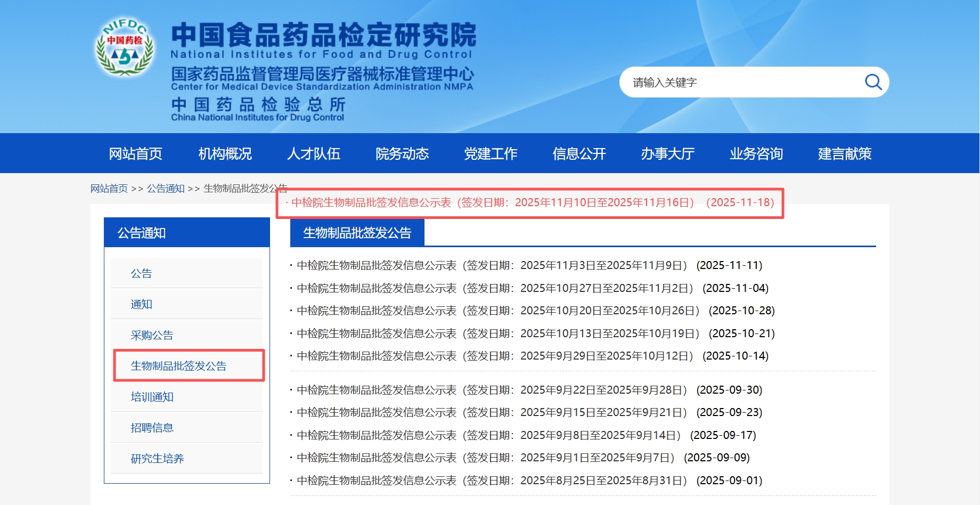Open 建言献策 navigation item
This screenshot has height=505, width=980.
pos(845,153)
